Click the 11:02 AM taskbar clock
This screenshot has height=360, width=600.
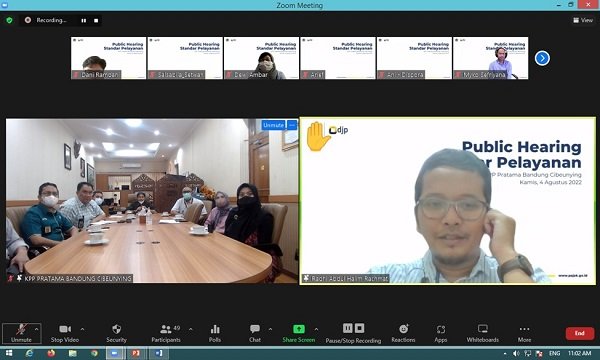coord(579,353)
